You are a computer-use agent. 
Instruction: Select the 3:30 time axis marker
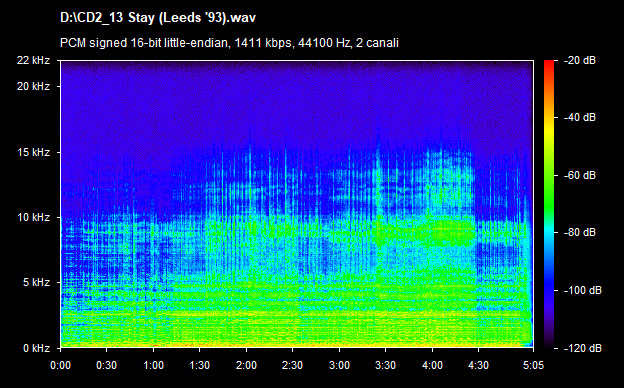click(x=386, y=365)
